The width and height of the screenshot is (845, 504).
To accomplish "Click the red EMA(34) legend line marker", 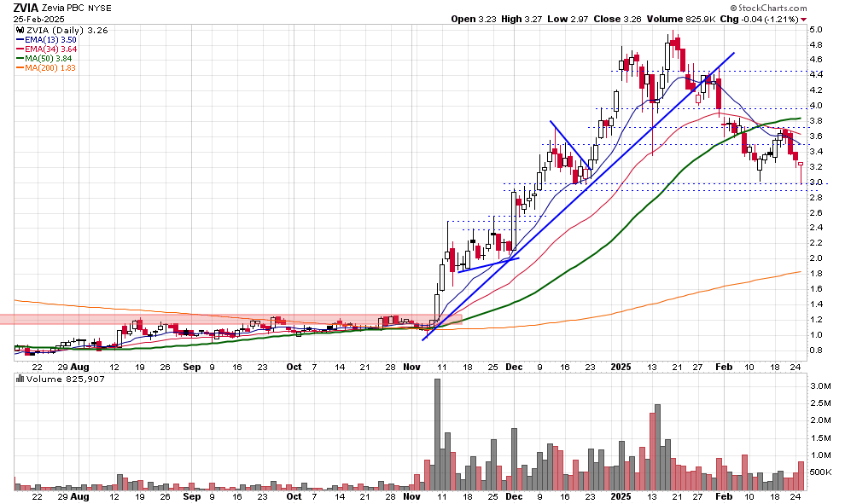I will pos(20,49).
